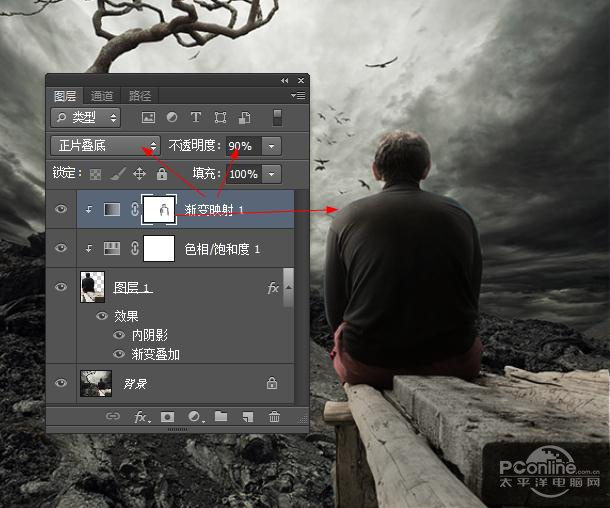The height and width of the screenshot is (508, 610).
Task: Collapse 图层 1 effects list arrow
Action: click(289, 287)
